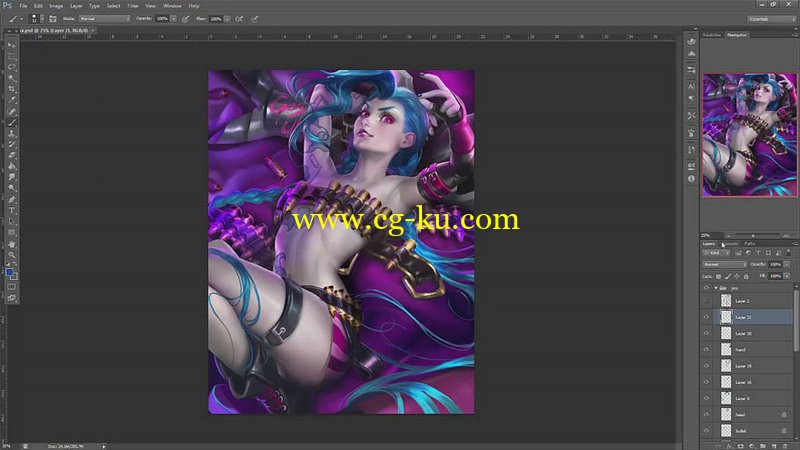The image size is (800, 450).
Task: Hide the bullet layer
Action: click(707, 431)
